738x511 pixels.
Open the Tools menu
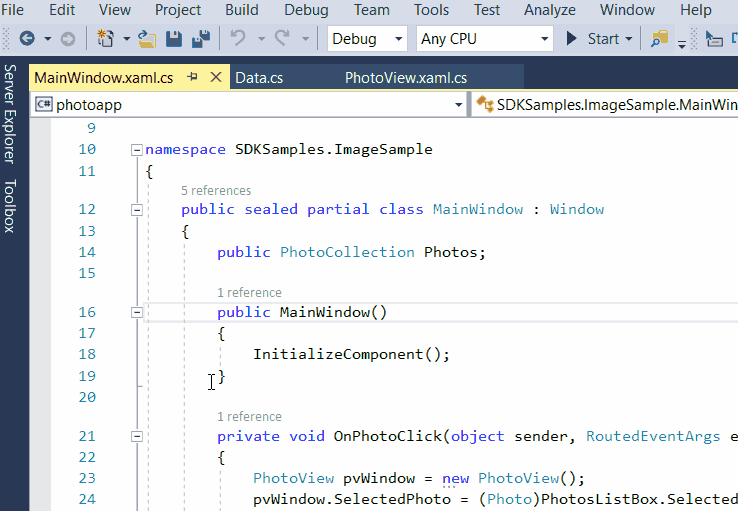(x=431, y=9)
